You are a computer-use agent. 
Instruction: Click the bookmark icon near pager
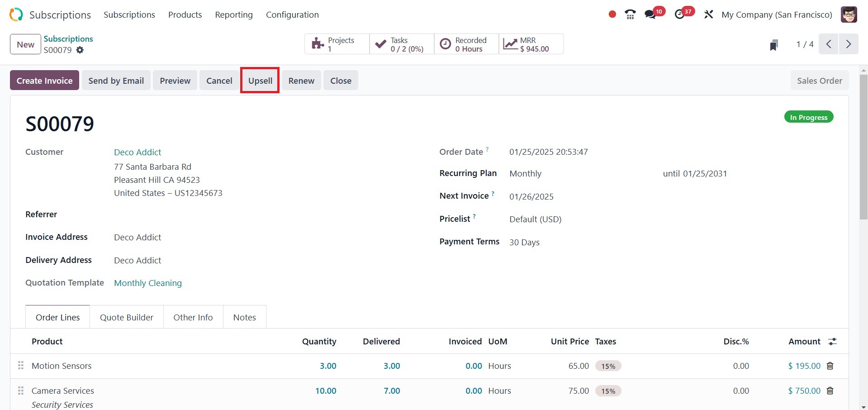tap(774, 45)
